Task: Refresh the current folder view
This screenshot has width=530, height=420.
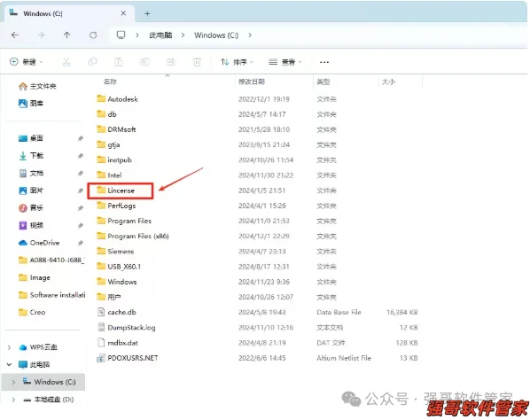Action: 93,35
